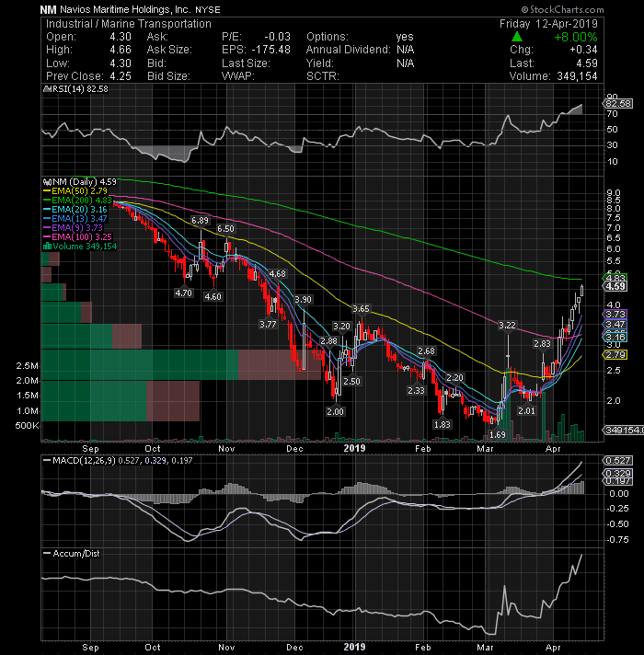Viewport: 644px width, 655px height.
Task: Click the +8.00% change value
Action: 576,37
